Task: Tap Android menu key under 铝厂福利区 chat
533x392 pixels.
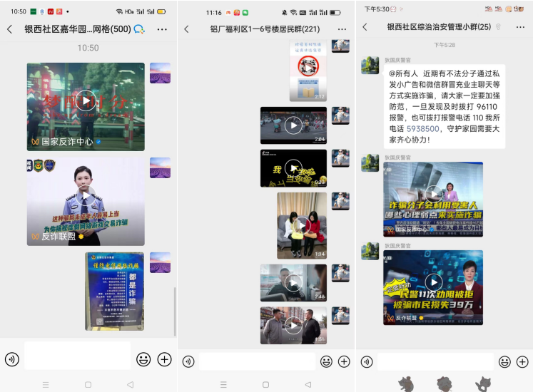Action: click(223, 385)
